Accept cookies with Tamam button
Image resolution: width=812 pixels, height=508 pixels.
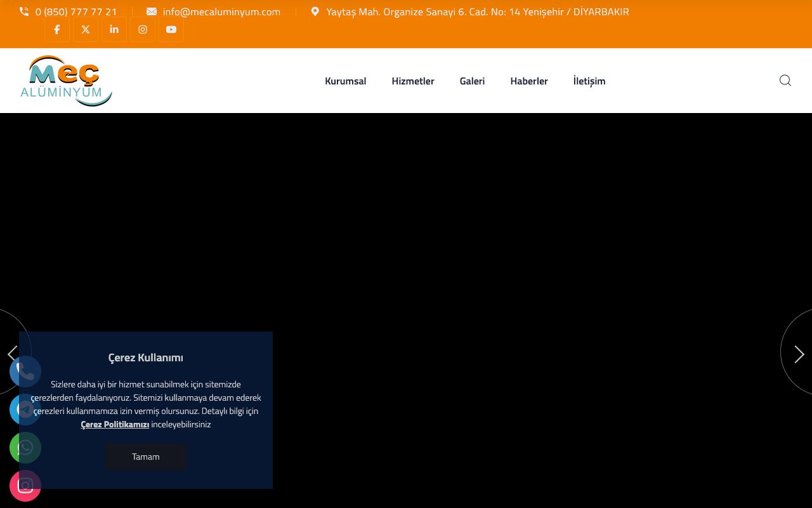coord(146,457)
